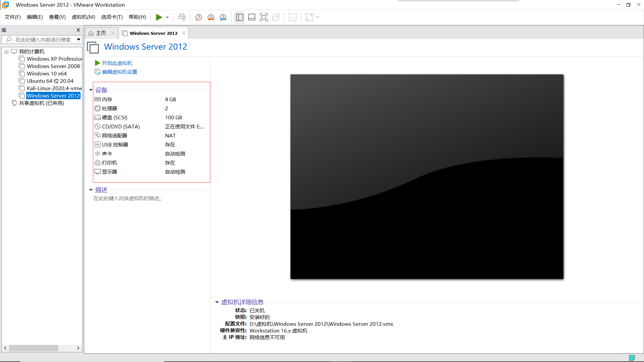
Task: Click the 4 GB memory value
Action: click(170, 99)
